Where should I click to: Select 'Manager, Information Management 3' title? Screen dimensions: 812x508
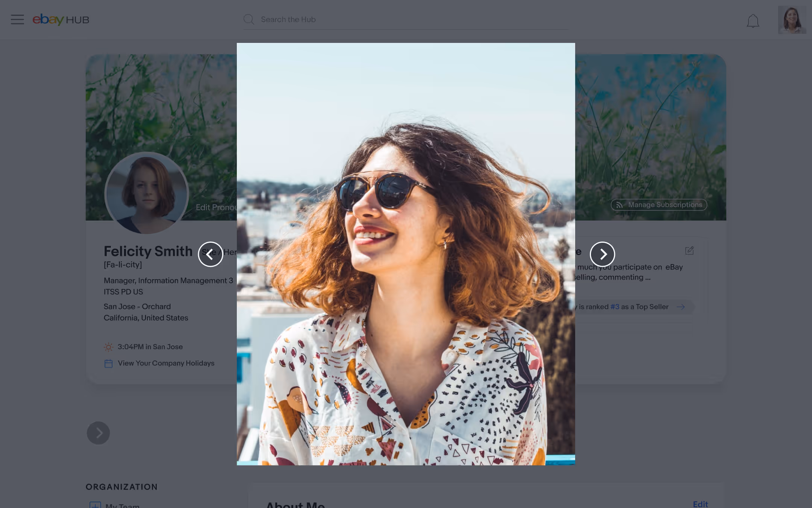[168, 281]
